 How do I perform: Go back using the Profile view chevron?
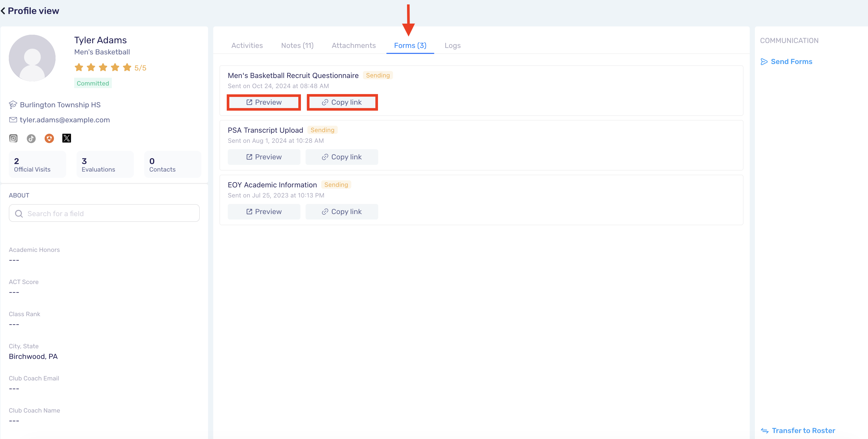(x=3, y=11)
